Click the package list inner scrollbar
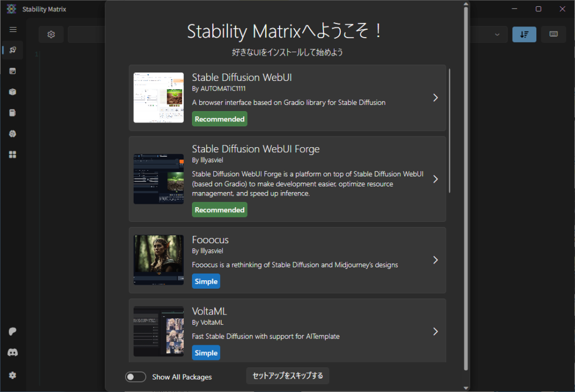This screenshot has height=392, width=575. (449, 130)
